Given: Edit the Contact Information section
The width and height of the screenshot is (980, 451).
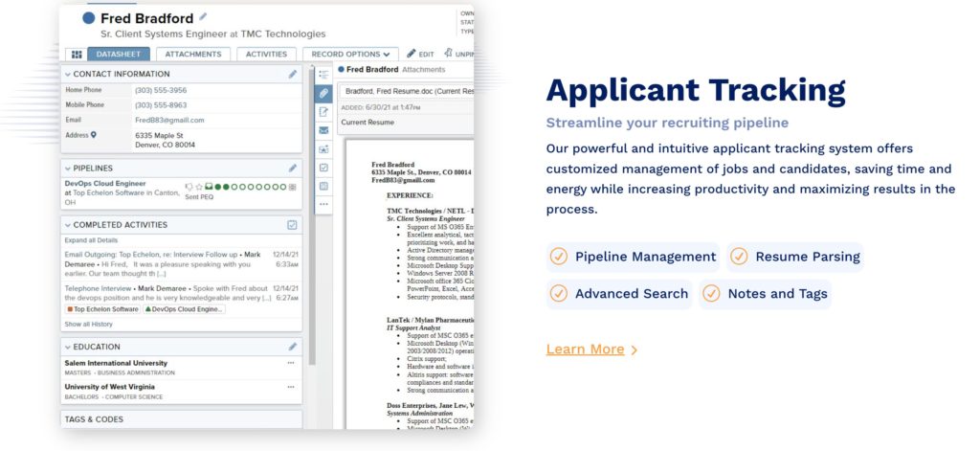Looking at the screenshot, I should point(293,74).
